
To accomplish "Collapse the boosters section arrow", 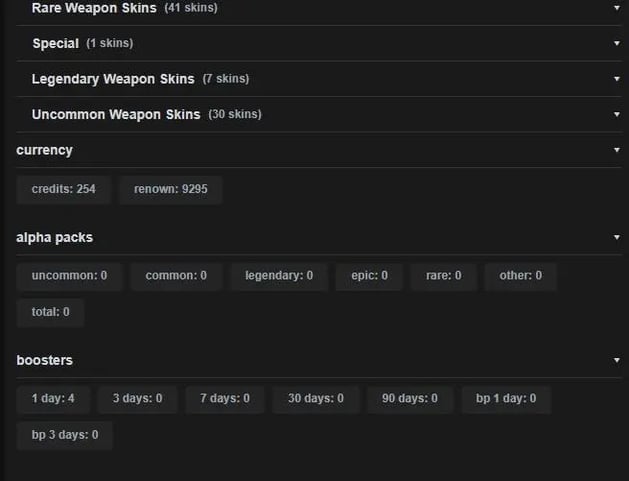I will 617,360.
